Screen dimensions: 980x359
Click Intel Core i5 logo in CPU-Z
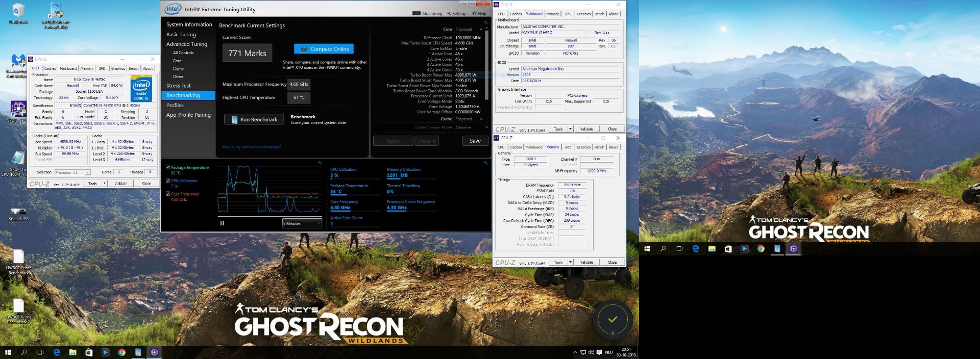[141, 89]
